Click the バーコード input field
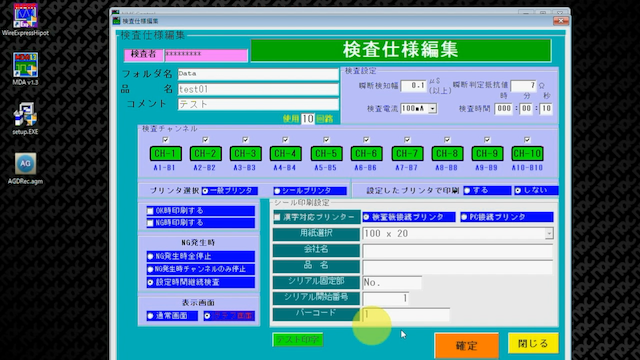The height and width of the screenshot is (360, 640). pyautogui.click(x=406, y=314)
